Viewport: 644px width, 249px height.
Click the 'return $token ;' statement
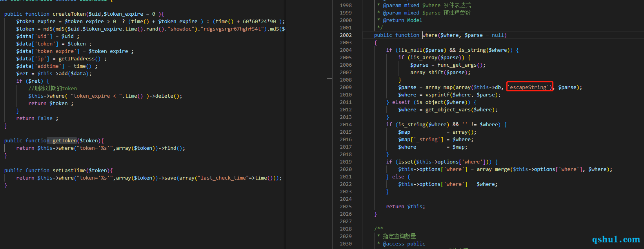pos(51,103)
